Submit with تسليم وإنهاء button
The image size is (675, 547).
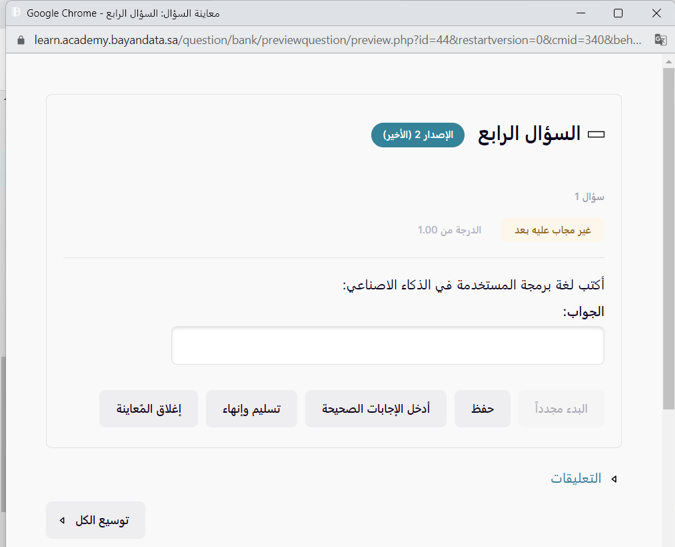(x=251, y=409)
